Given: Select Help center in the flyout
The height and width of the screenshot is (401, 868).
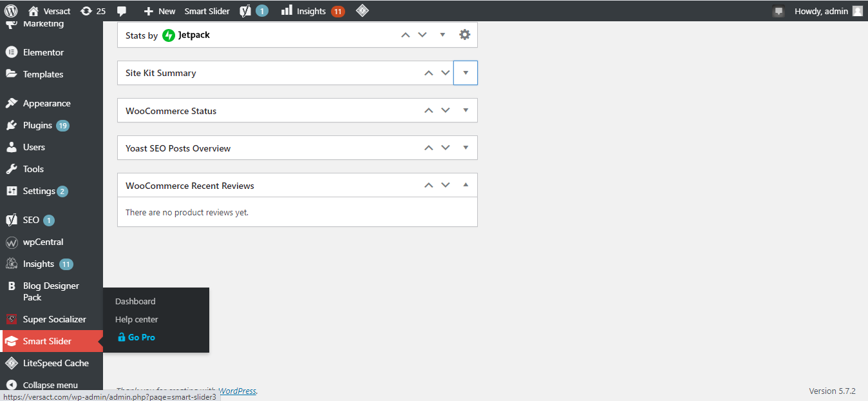Looking at the screenshot, I should 137,319.
